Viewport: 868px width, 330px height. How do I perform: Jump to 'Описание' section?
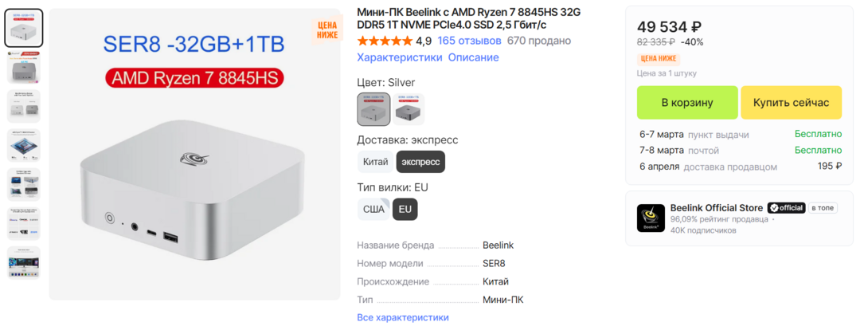point(473,57)
